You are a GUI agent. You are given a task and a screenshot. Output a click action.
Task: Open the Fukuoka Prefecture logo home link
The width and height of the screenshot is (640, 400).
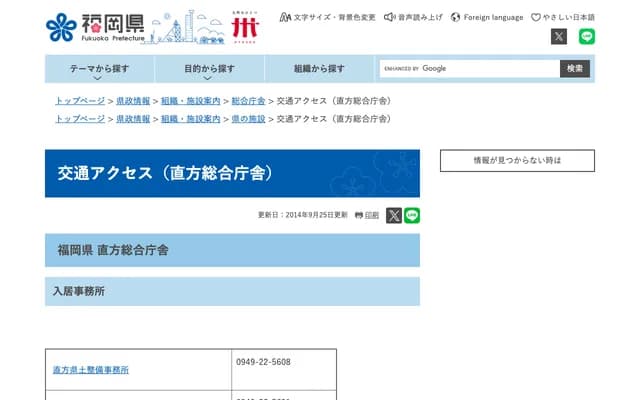(95, 27)
